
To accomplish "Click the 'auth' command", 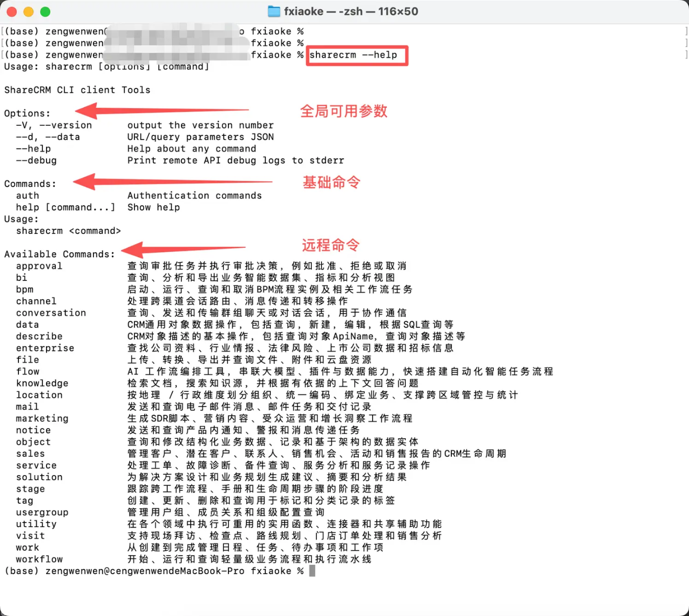I will [28, 196].
